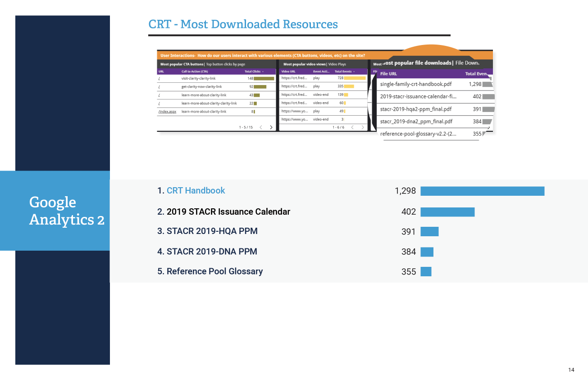The width and height of the screenshot is (588, 378).
Task: Click next page arrow in video views table
Action: [362, 127]
